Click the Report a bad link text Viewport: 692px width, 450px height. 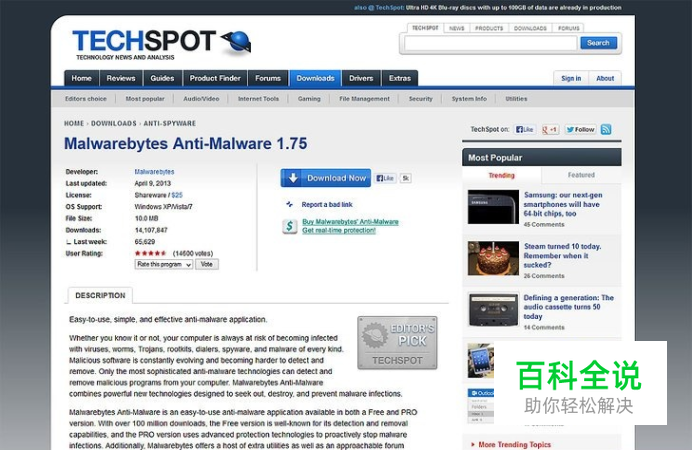327,205
